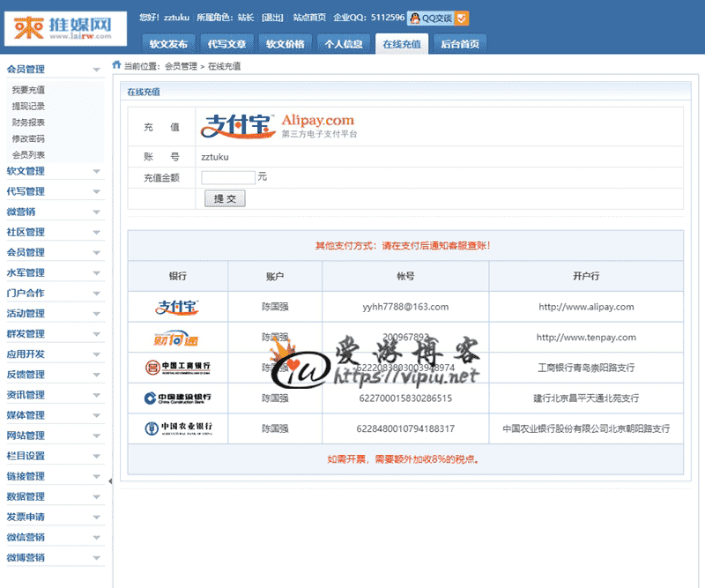Expand the 水军管理 section arrow
Viewport: 705px width, 588px height.
(96, 273)
